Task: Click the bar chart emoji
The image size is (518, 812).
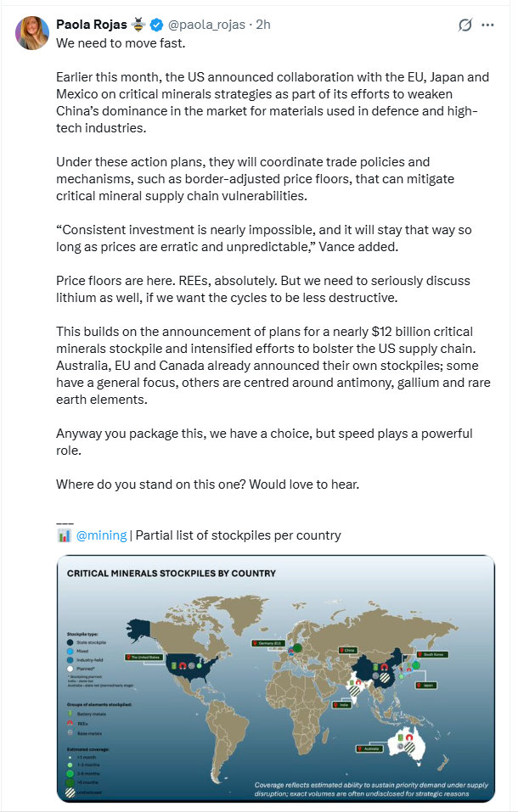Action: (x=64, y=535)
